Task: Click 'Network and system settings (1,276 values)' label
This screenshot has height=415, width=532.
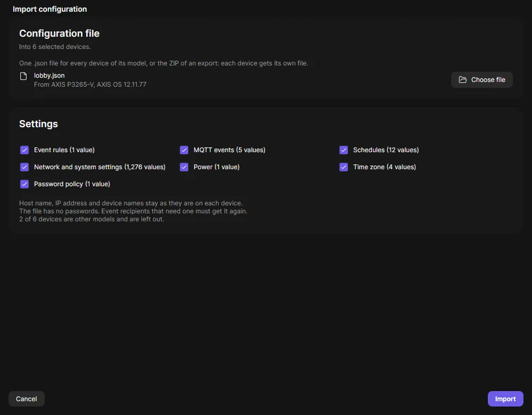Action: pos(100,167)
